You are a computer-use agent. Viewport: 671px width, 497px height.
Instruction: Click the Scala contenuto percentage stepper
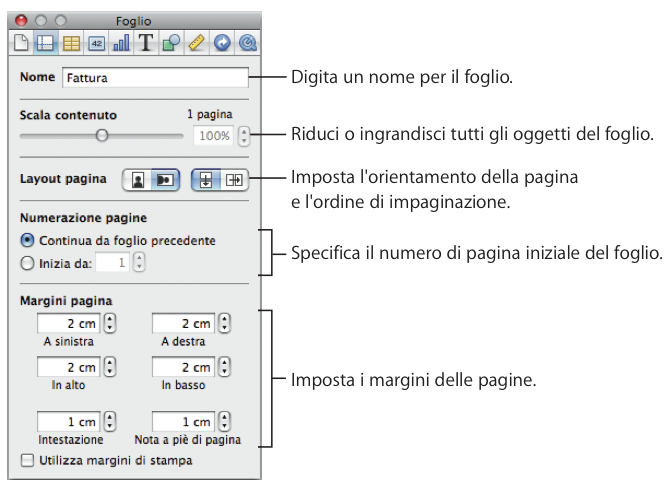(x=245, y=136)
